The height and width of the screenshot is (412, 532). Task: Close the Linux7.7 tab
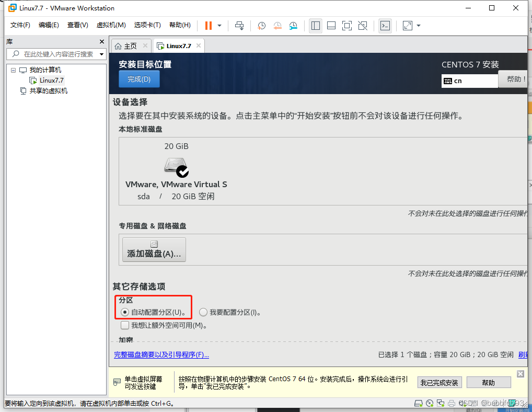click(x=199, y=45)
